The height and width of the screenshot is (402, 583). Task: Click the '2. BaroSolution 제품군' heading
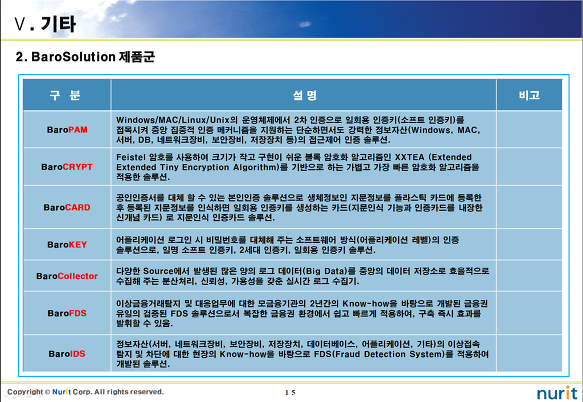(85, 57)
